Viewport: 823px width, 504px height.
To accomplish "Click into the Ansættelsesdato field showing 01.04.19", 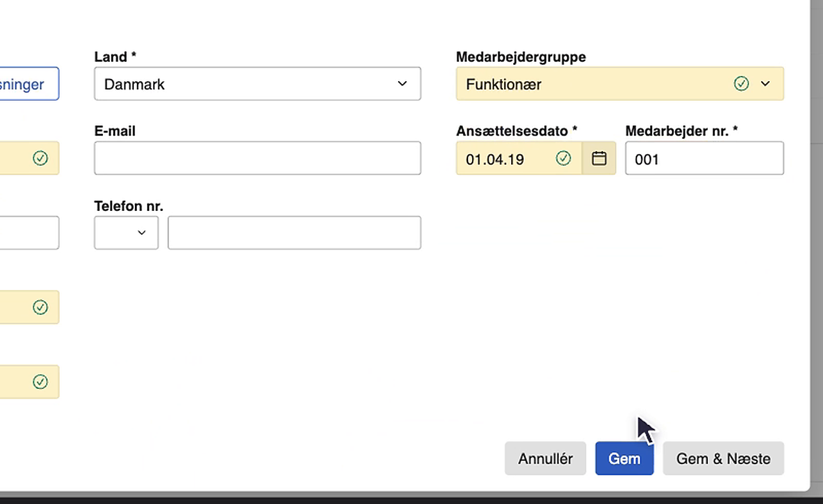I will pyautogui.click(x=519, y=158).
